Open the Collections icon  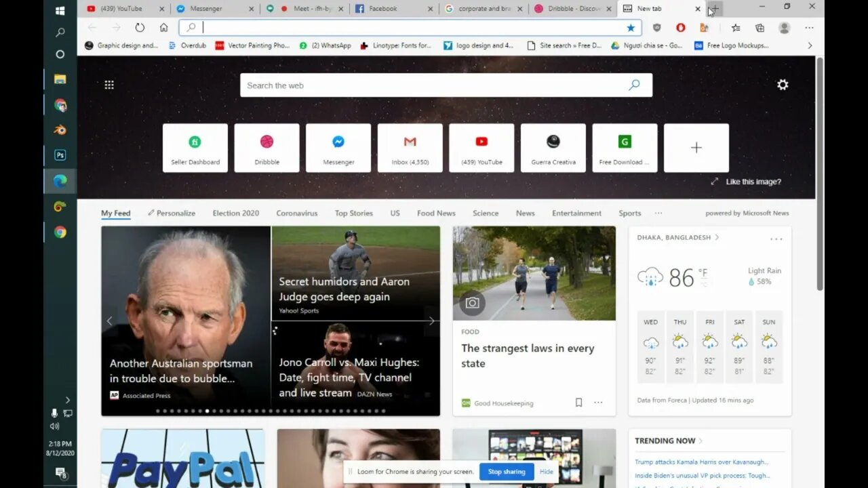pos(759,28)
